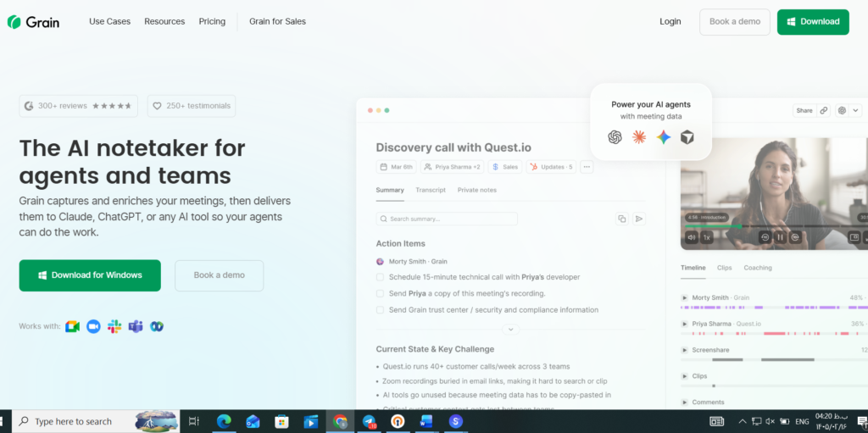Rewind the video 10 seconds
The width and height of the screenshot is (868, 433).
point(765,237)
